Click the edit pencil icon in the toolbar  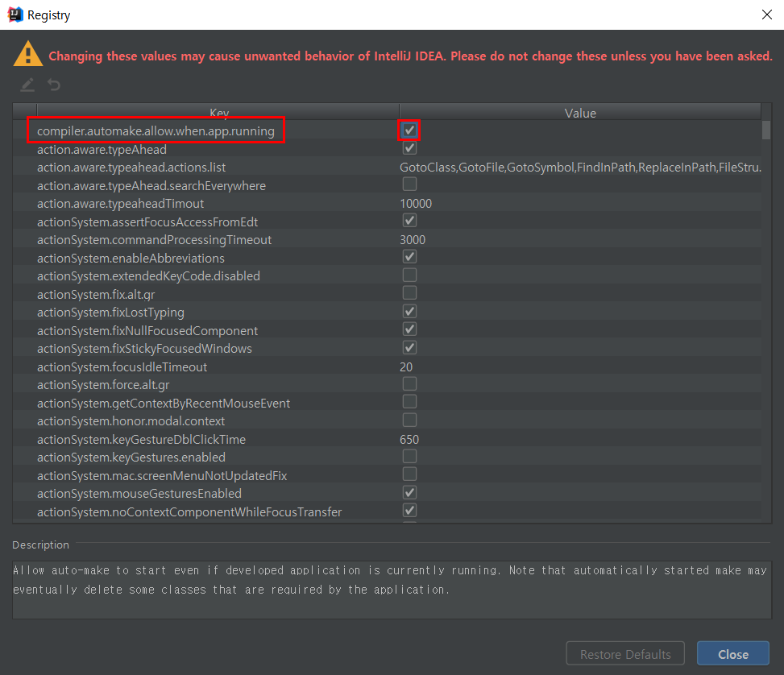click(x=27, y=85)
